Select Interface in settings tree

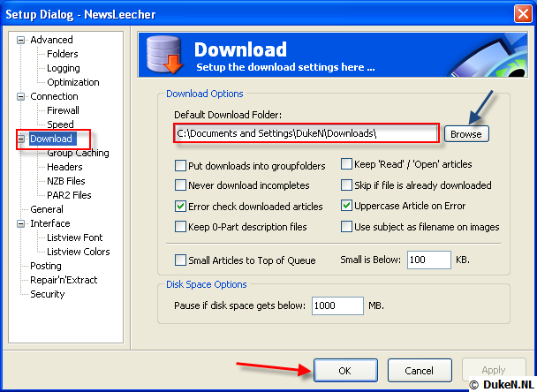coord(50,223)
